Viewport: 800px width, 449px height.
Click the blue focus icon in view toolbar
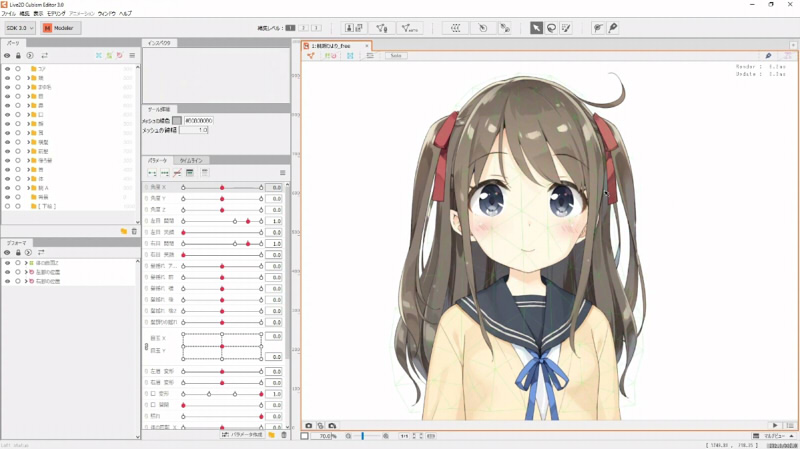pyautogui.click(x=350, y=56)
